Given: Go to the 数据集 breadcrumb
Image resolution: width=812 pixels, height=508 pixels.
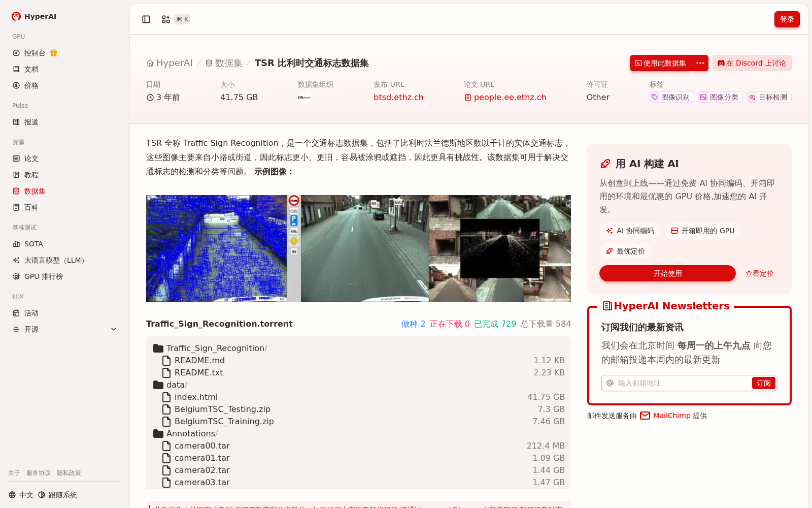Looking at the screenshot, I should (224, 63).
